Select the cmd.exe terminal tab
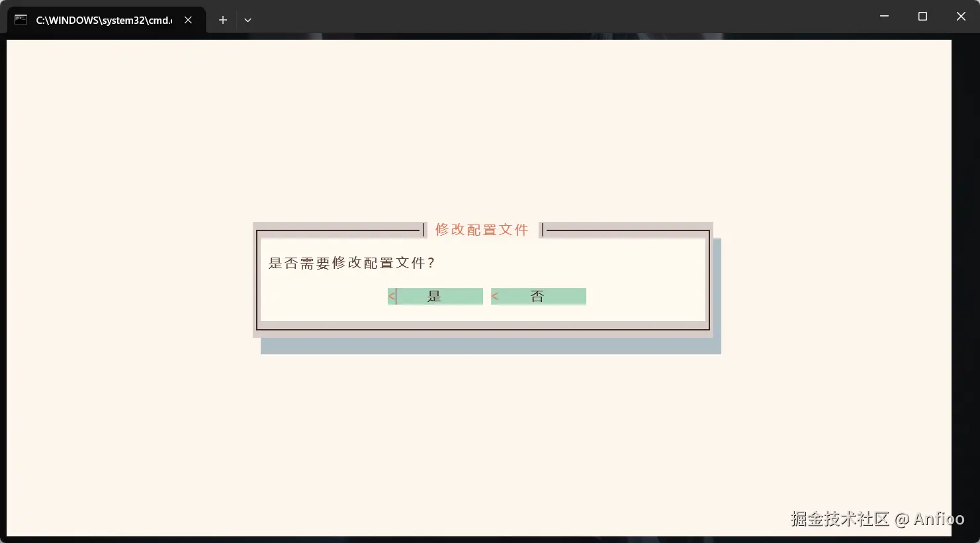 [x=106, y=20]
